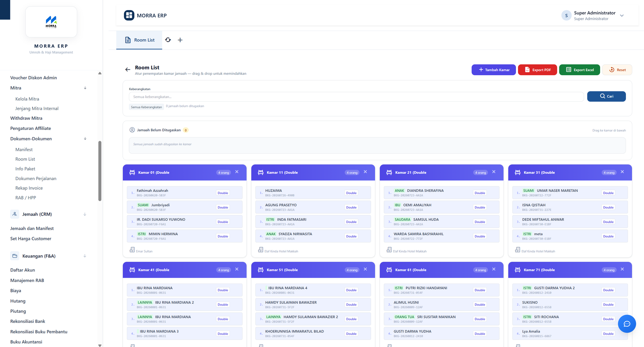Collapse the Dokumen-Dokumen menu section
The width and height of the screenshot is (644, 347).
tap(85, 139)
